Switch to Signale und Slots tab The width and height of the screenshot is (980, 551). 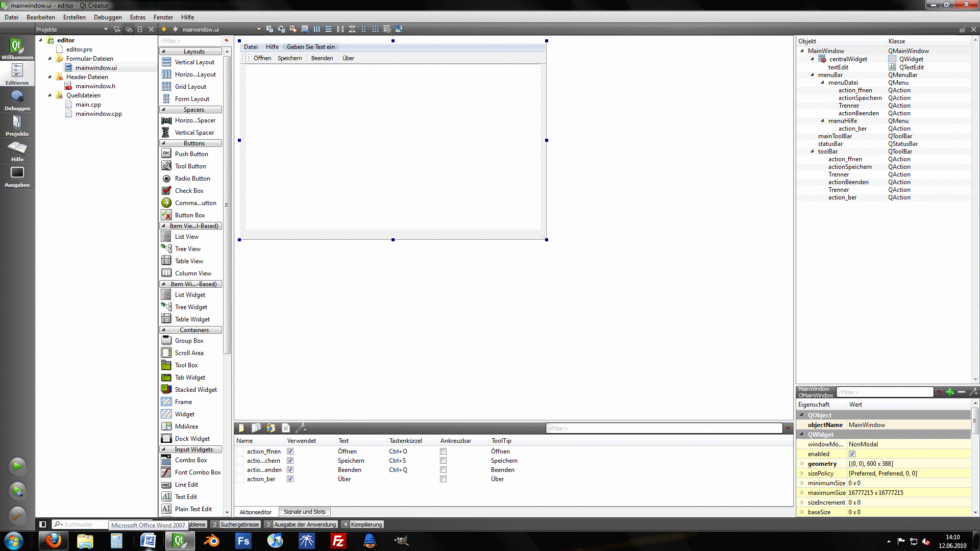pos(304,512)
